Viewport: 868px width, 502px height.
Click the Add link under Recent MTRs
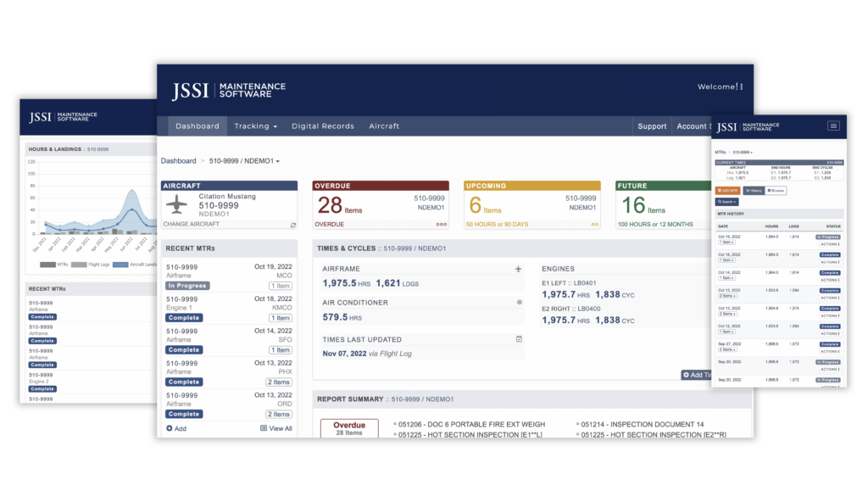(176, 429)
